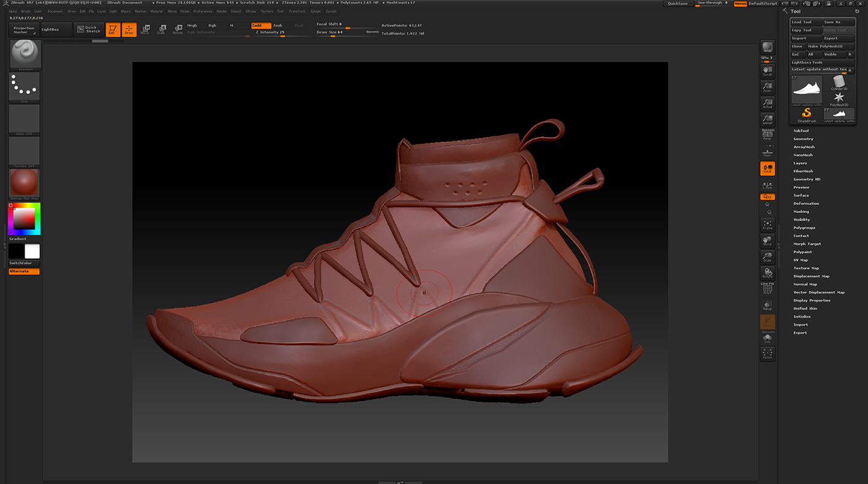
Task: Select the Draw mode icon
Action: point(129,29)
